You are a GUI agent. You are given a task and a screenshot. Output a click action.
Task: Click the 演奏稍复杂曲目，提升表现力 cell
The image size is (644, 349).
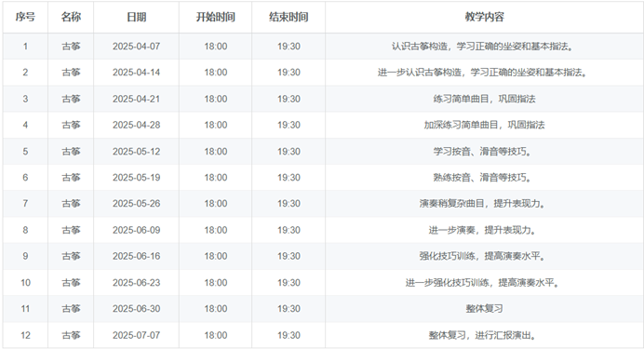[484, 204]
